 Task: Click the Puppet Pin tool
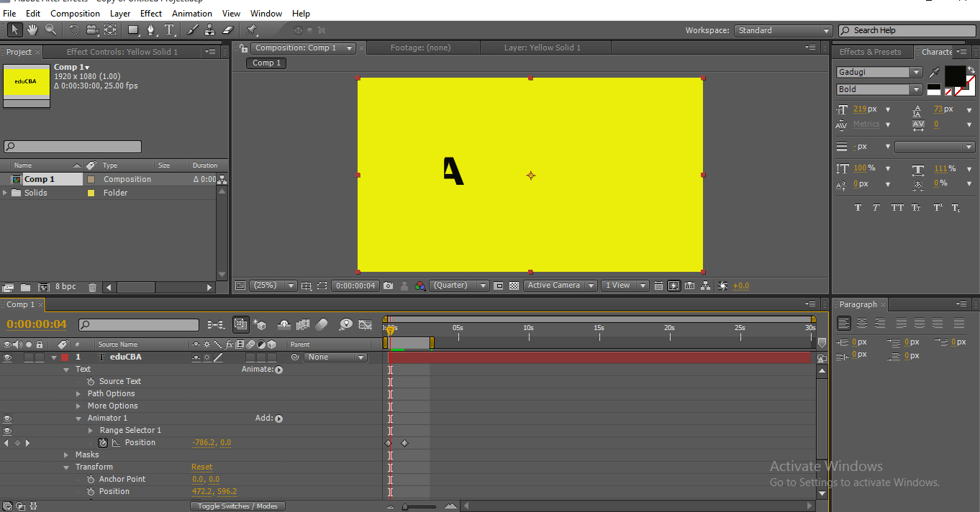pyautogui.click(x=251, y=29)
